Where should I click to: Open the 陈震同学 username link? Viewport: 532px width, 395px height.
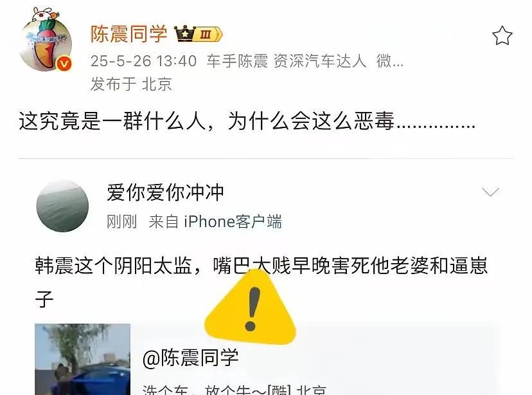pos(129,34)
